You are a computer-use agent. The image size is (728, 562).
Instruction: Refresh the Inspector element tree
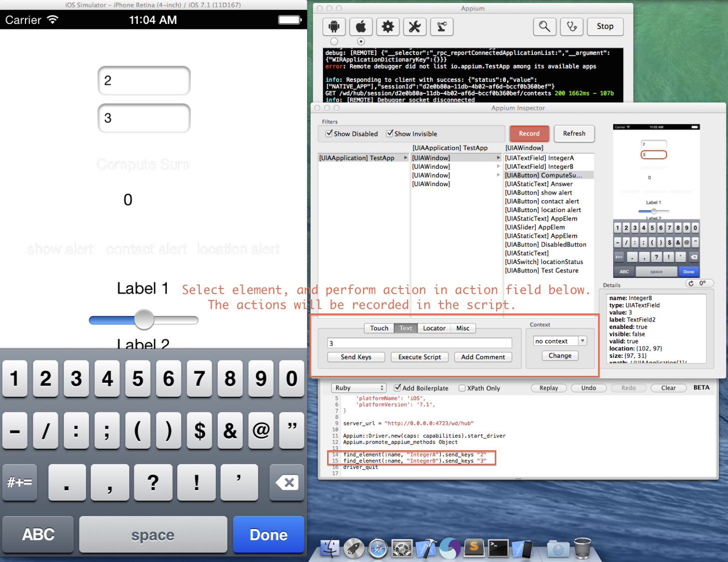(x=574, y=133)
